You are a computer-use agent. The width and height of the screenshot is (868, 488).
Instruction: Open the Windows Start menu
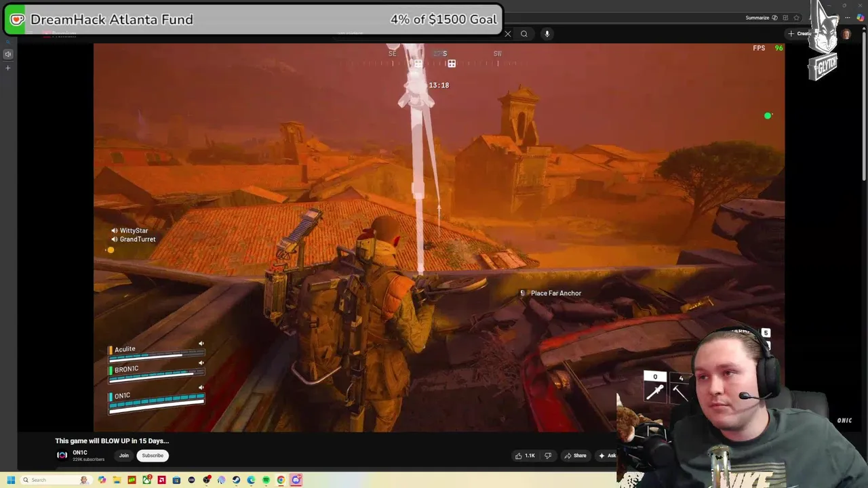[x=11, y=480]
